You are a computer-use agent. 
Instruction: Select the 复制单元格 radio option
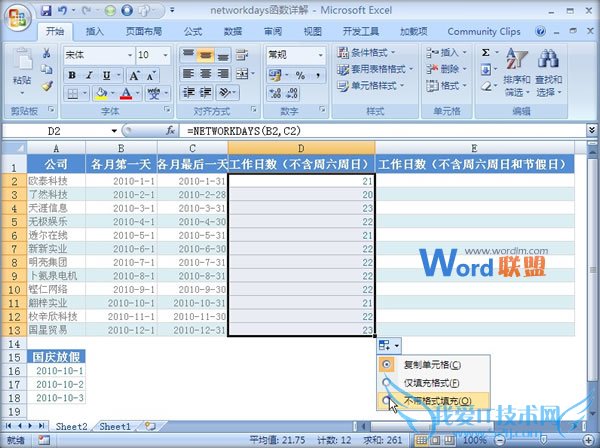pyautogui.click(x=386, y=364)
